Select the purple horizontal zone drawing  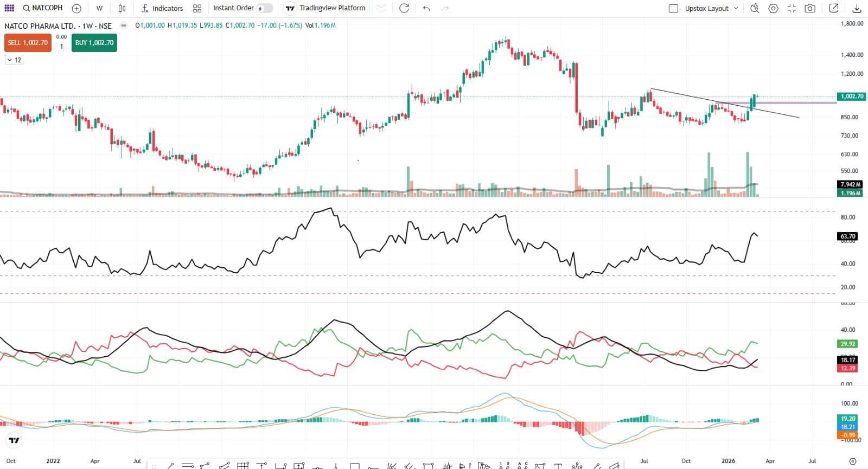pyautogui.click(x=776, y=102)
